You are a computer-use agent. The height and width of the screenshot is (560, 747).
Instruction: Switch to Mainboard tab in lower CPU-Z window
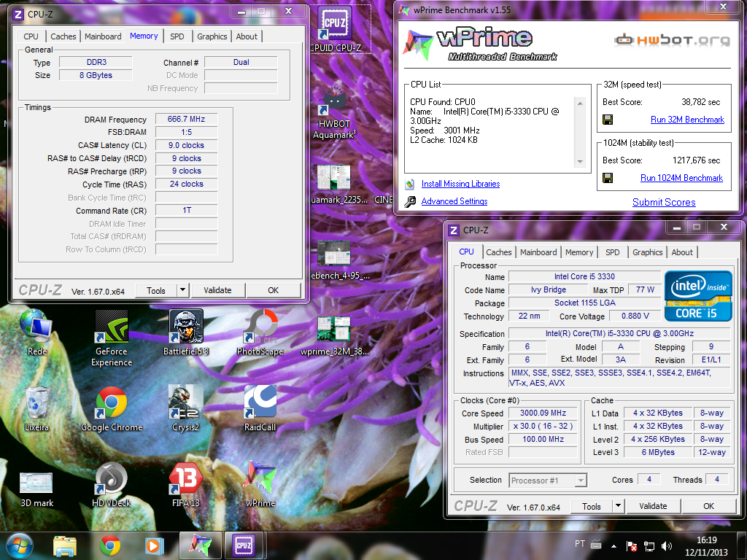[x=538, y=252]
